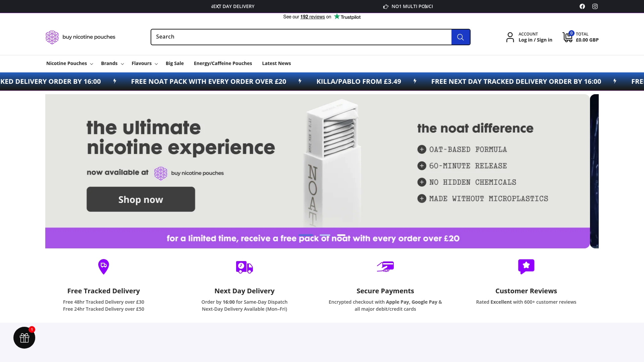Open the gift rewards icon with notification badge
This screenshot has height=362, width=644.
24,338
